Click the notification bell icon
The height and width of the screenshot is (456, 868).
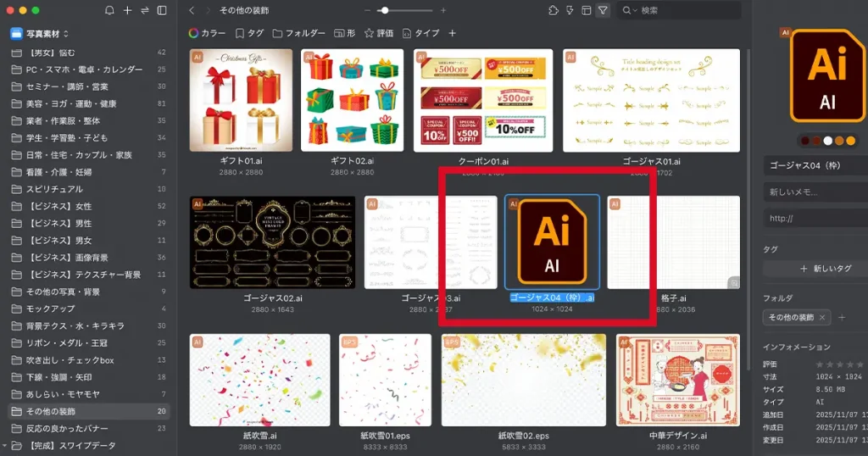click(109, 10)
